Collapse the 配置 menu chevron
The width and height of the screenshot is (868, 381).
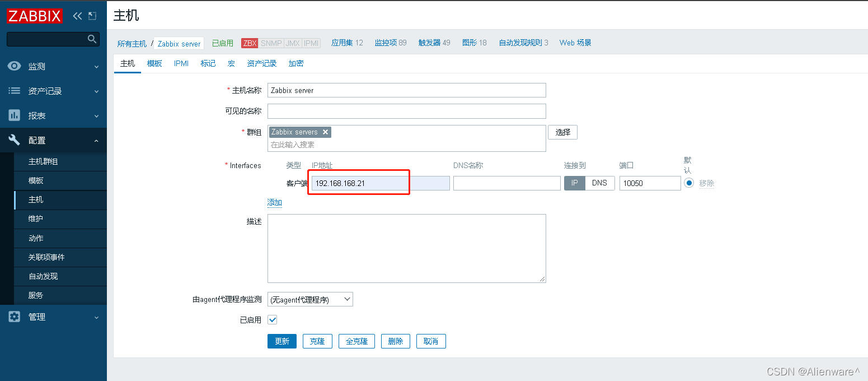click(x=96, y=141)
